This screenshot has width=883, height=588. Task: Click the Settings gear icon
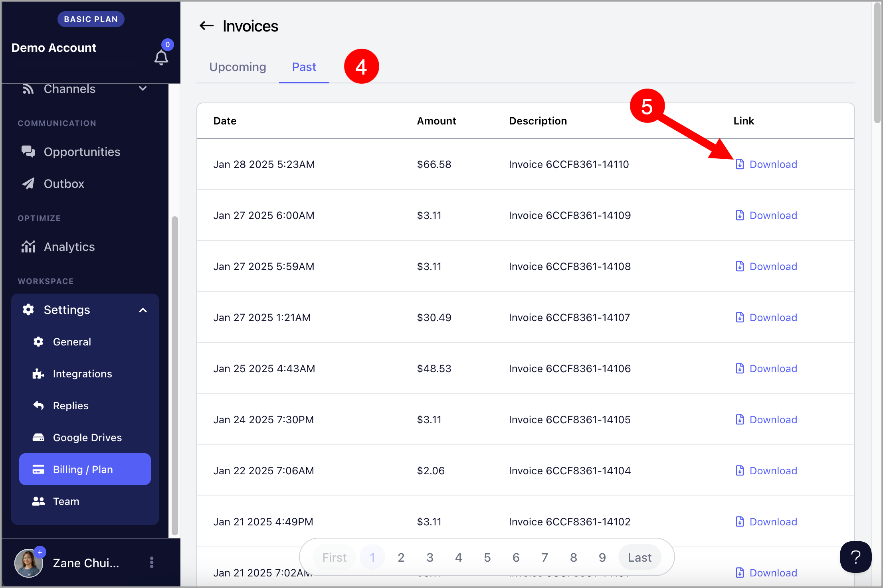[28, 310]
